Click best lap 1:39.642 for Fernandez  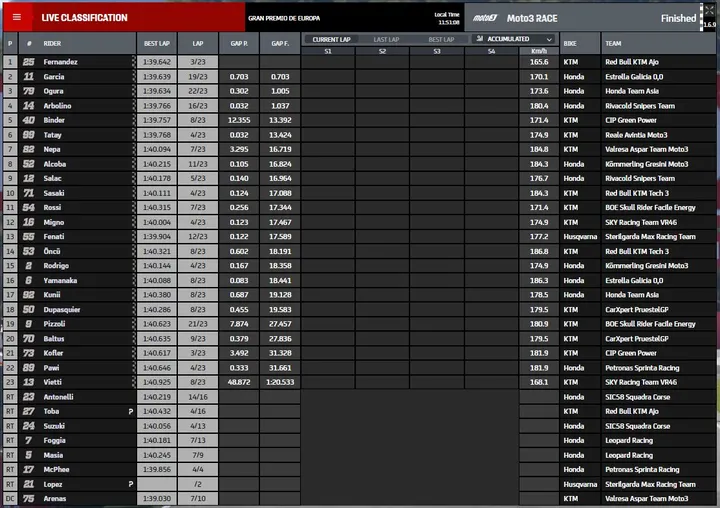click(x=157, y=62)
